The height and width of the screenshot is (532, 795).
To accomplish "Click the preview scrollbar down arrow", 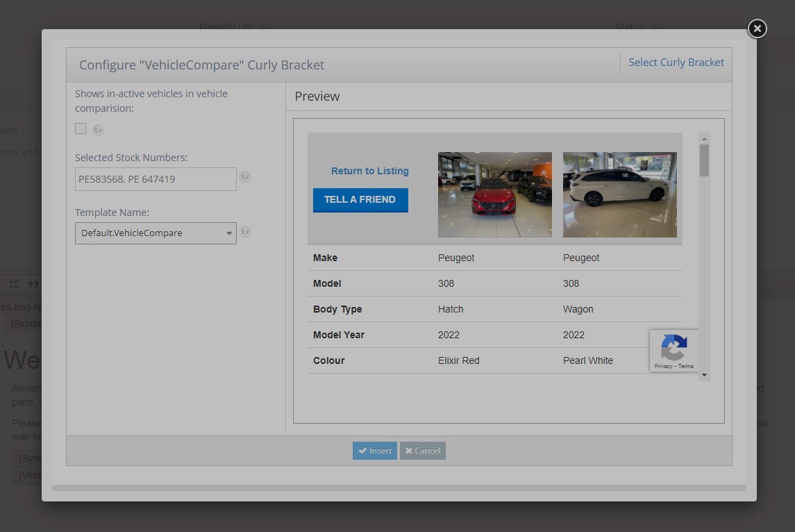I will click(x=704, y=374).
